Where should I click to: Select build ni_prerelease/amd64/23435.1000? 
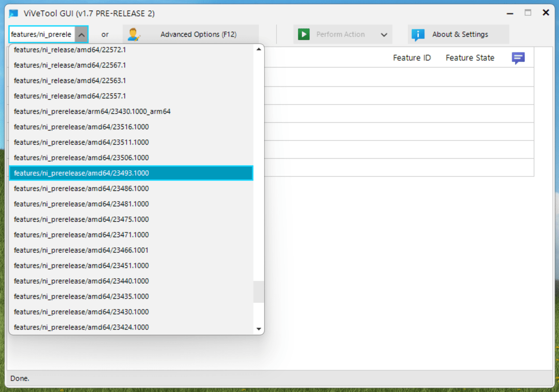click(x=131, y=296)
